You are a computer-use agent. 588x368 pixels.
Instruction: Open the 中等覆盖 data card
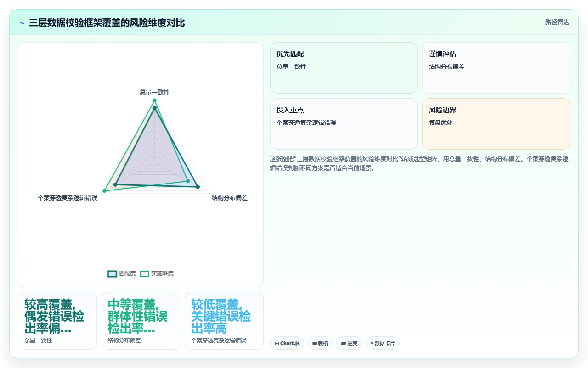(141, 321)
